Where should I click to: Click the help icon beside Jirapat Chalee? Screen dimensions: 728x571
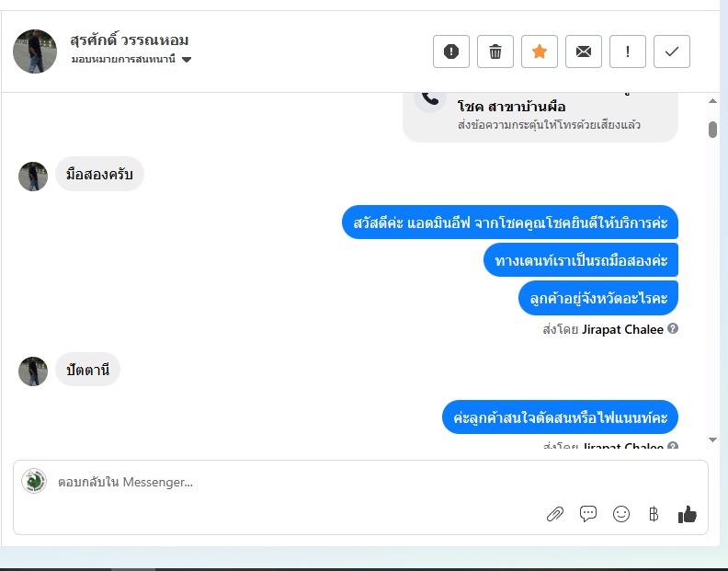pos(673,328)
